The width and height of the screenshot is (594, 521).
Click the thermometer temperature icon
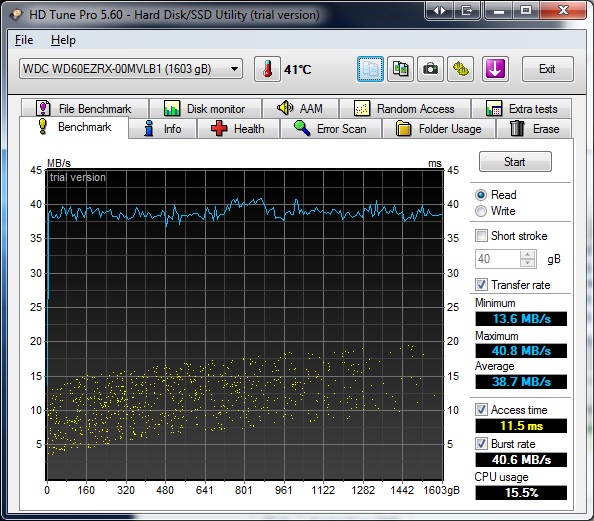pyautogui.click(x=267, y=69)
